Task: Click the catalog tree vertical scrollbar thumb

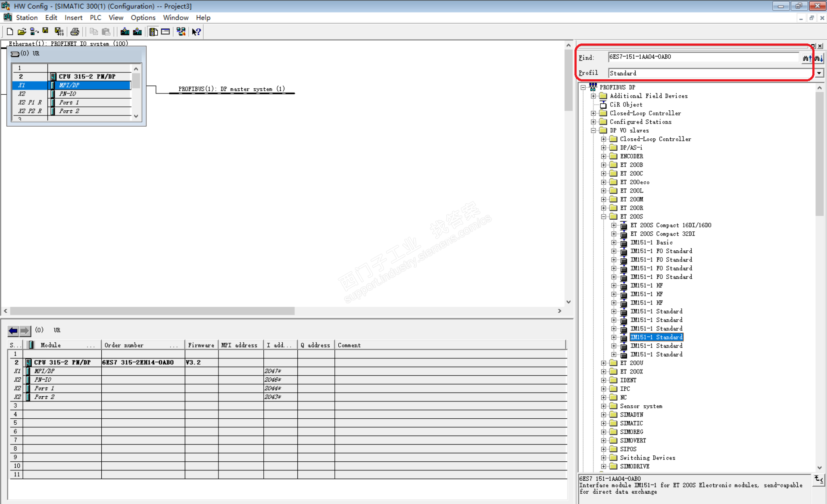Action: tap(819, 153)
